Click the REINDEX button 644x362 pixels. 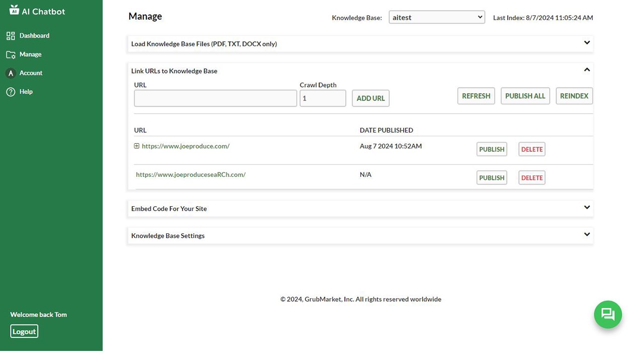click(574, 96)
